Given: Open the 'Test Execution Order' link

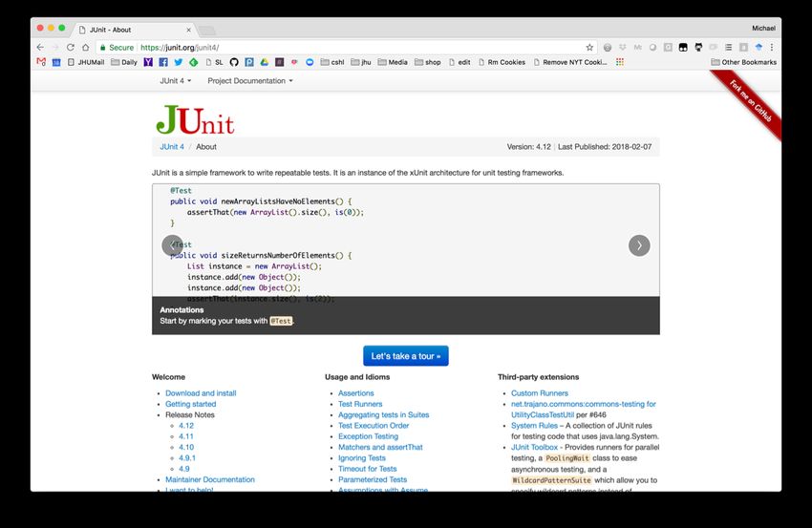Looking at the screenshot, I should click(x=374, y=426).
